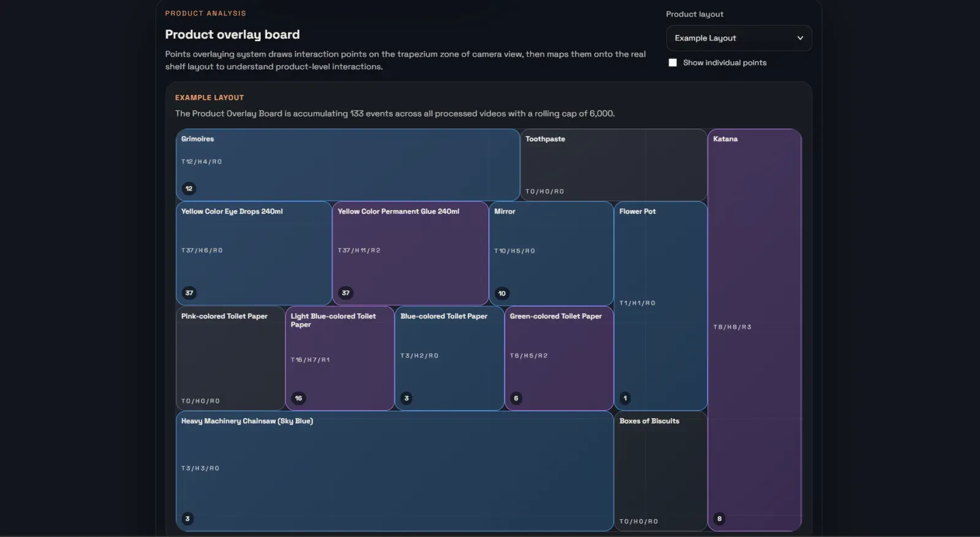Open the Product layout dropdown

pos(739,38)
